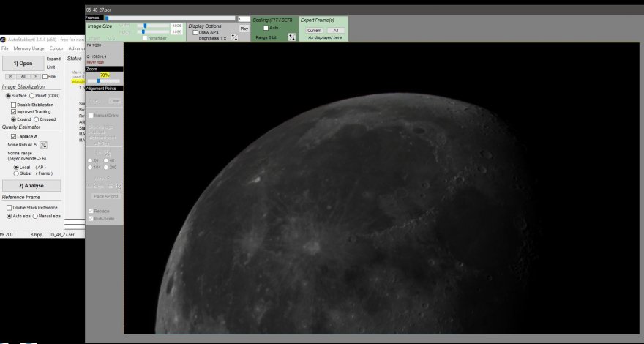The image size is (644, 344).
Task: Enable the Draw APs checkbox
Action: click(195, 32)
